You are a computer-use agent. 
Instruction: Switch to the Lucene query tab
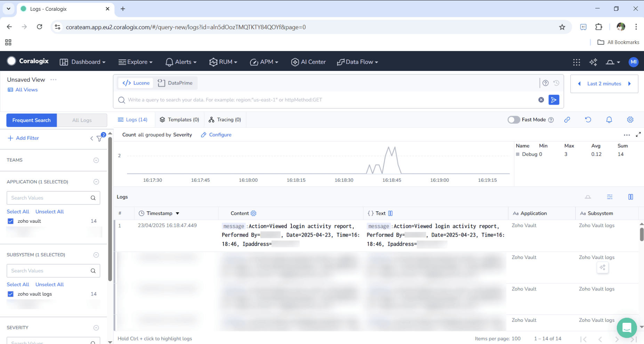[136, 83]
